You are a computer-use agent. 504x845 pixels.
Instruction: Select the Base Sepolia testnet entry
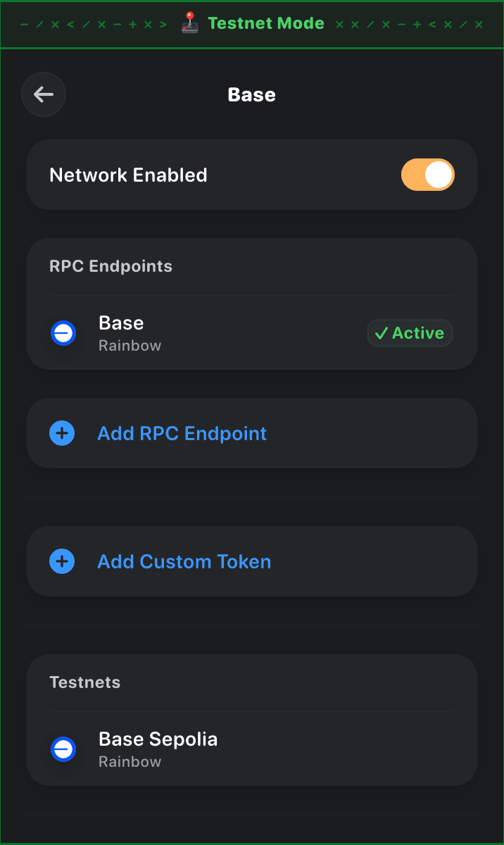[x=158, y=749]
